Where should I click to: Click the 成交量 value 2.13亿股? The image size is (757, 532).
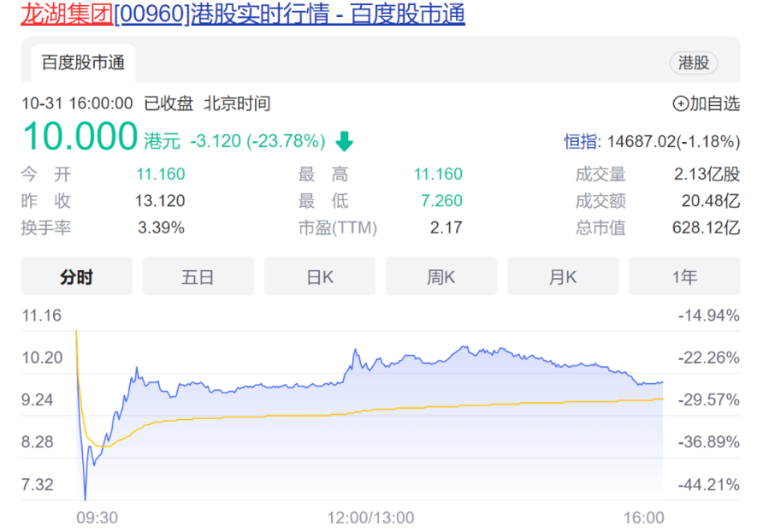pyautogui.click(x=707, y=174)
